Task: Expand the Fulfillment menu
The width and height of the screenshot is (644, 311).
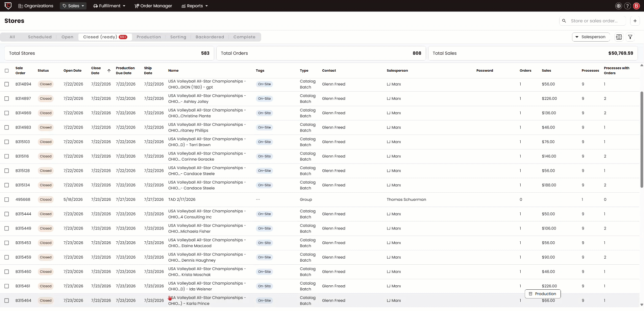Action: [109, 6]
